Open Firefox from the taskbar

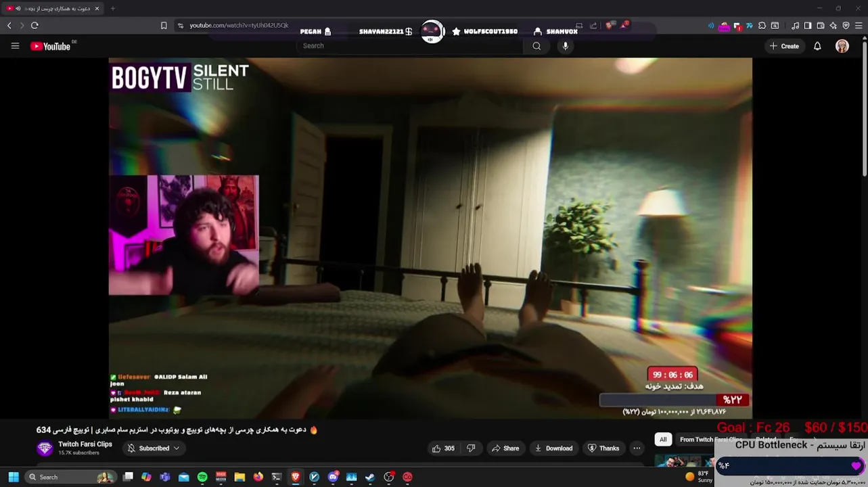tap(258, 477)
